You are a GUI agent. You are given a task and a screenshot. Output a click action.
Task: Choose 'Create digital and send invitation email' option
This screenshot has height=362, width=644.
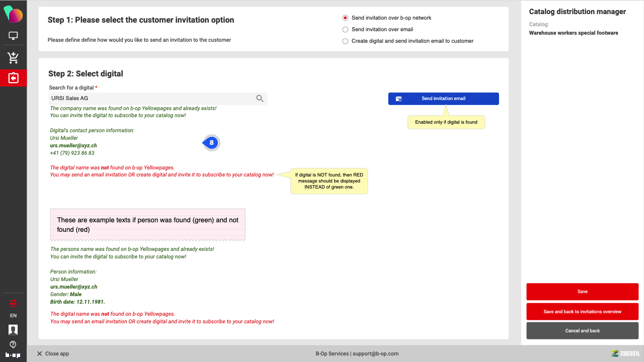pyautogui.click(x=345, y=41)
